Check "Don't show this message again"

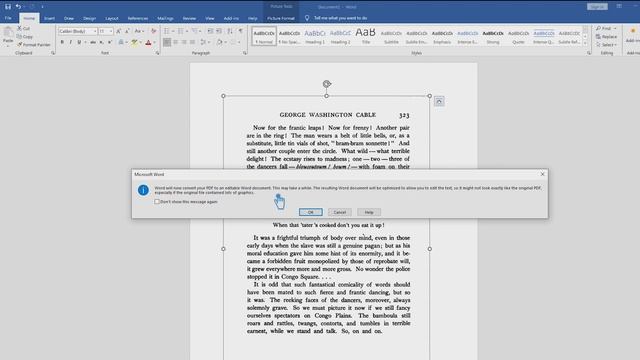[x=157, y=202]
